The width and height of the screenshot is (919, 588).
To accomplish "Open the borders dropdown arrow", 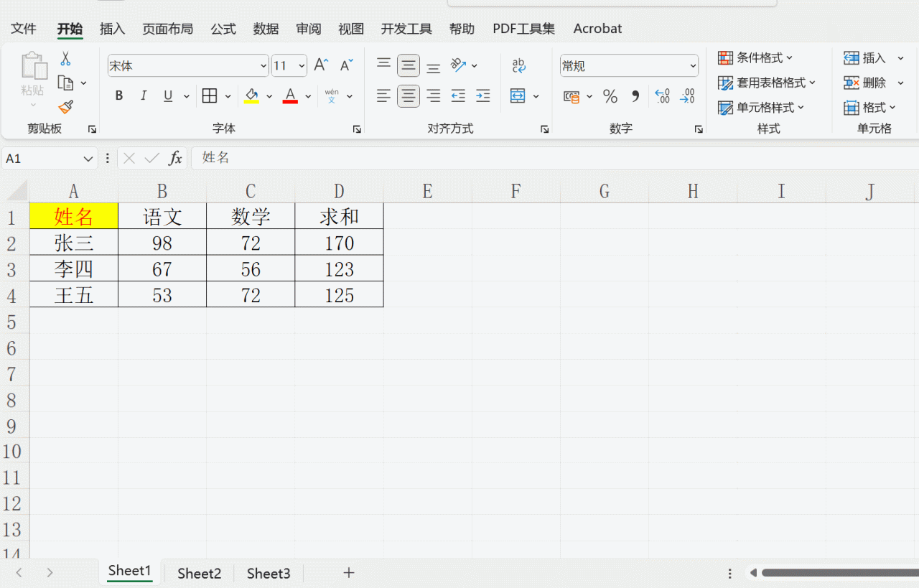I will [228, 96].
